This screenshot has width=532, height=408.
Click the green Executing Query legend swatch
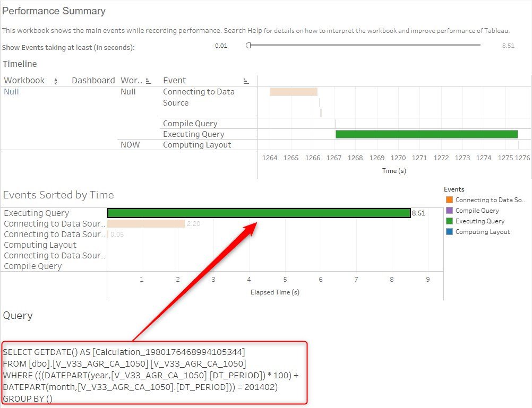point(449,221)
